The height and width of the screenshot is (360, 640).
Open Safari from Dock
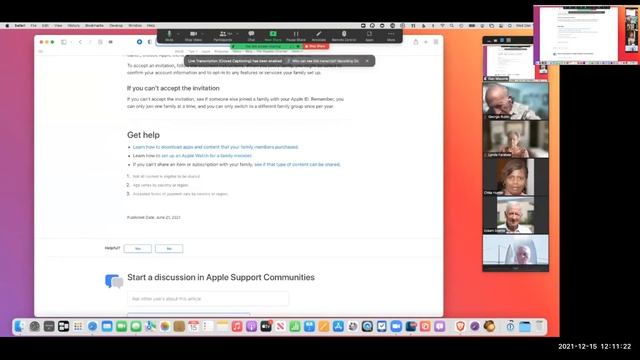tap(93, 326)
